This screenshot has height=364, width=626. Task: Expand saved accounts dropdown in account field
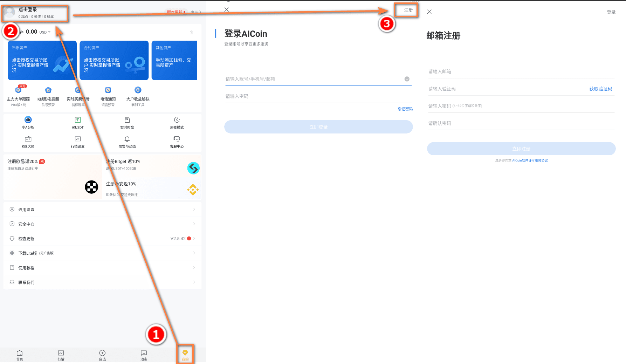pos(407,79)
